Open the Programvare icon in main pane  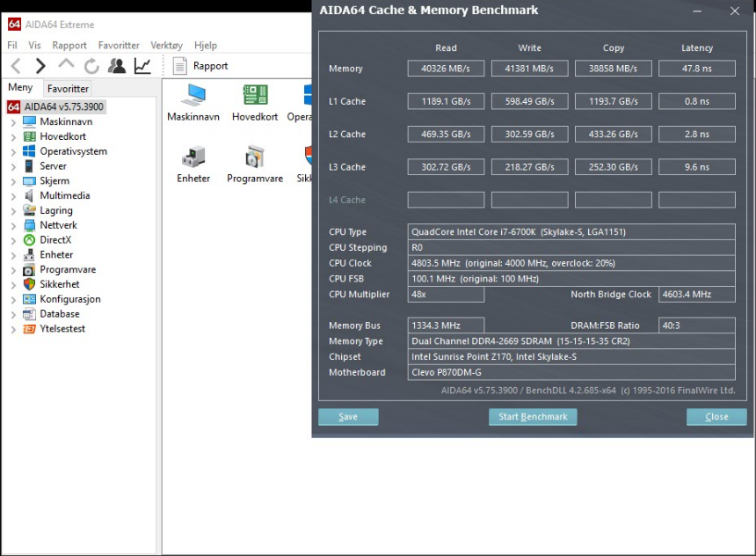pos(255,165)
